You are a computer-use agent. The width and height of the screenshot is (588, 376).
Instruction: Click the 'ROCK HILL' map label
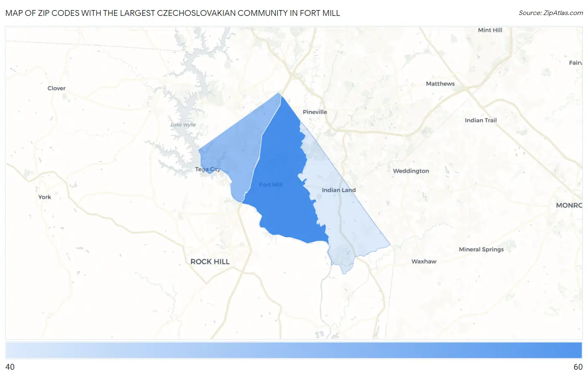pos(210,261)
